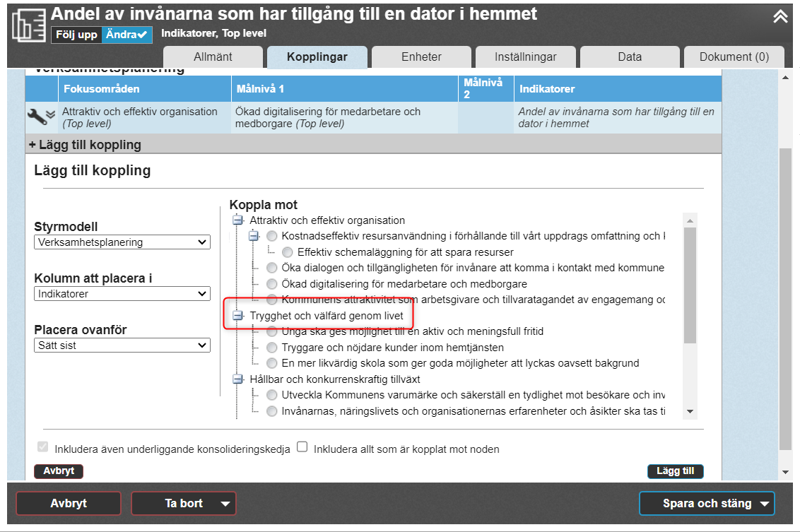
Task: Collapse the header with the double chevron
Action: [780, 16]
